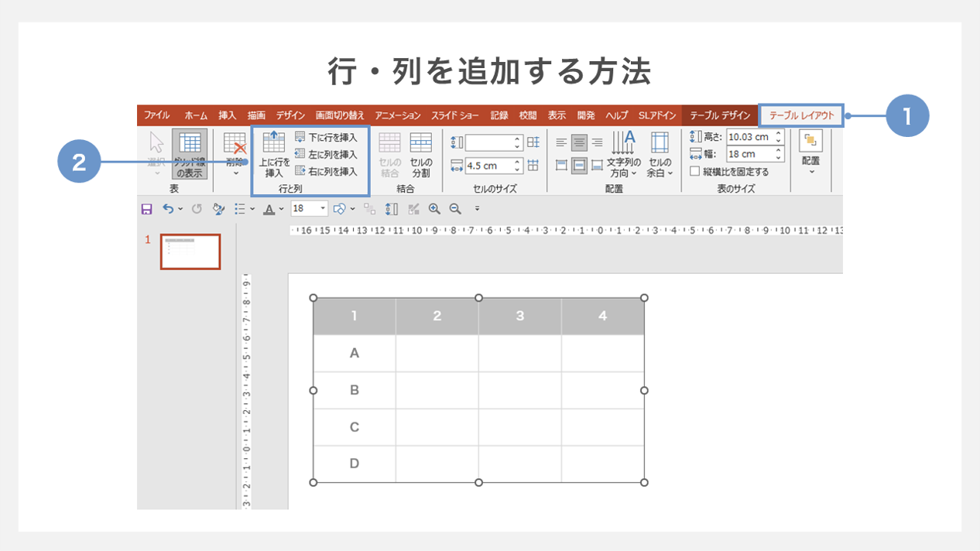The width and height of the screenshot is (980, 551).
Task: Click the Undo arrow icon
Action: [167, 209]
